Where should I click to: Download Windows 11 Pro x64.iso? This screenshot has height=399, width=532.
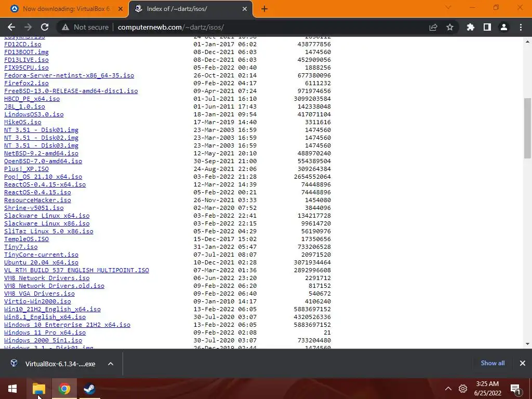(45, 333)
